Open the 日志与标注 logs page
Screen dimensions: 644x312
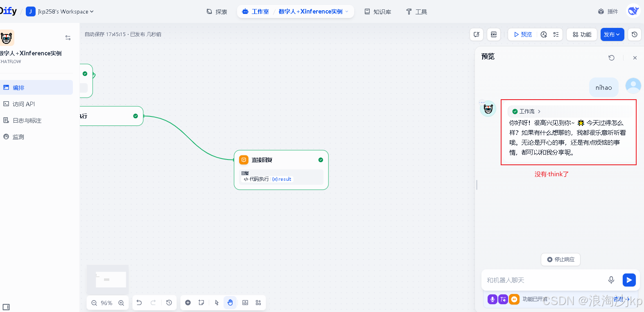pyautogui.click(x=36, y=120)
